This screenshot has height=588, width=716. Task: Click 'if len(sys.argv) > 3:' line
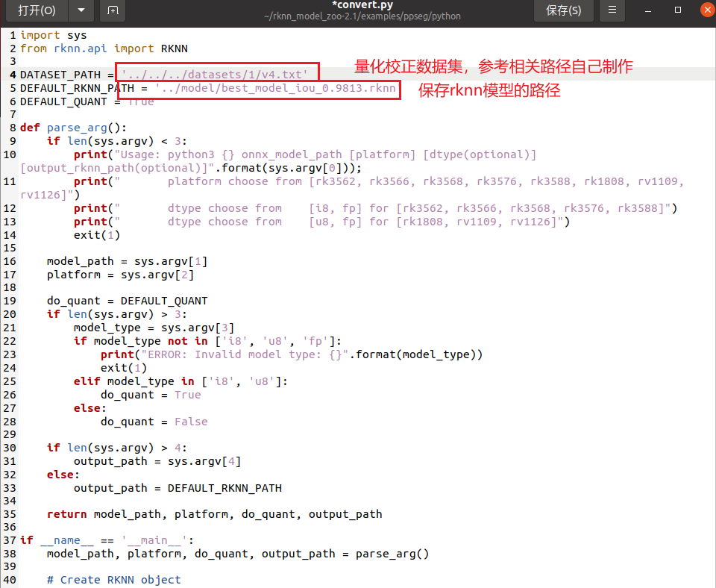click(x=117, y=314)
